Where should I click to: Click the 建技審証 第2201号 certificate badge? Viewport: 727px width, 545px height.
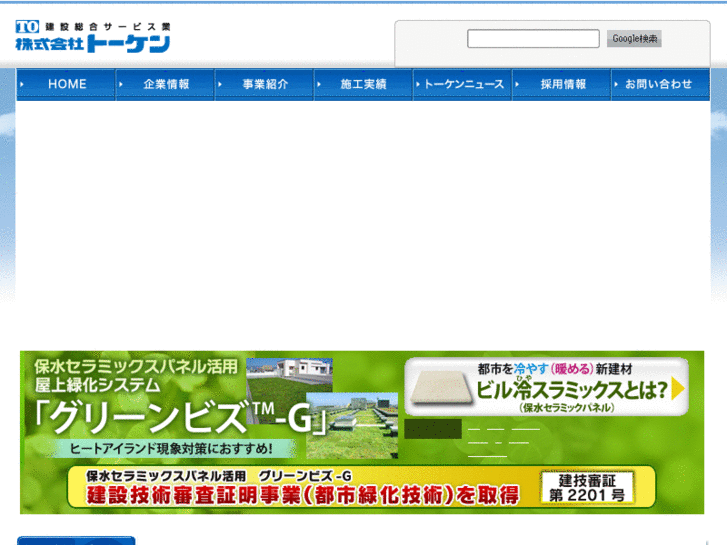click(587, 487)
